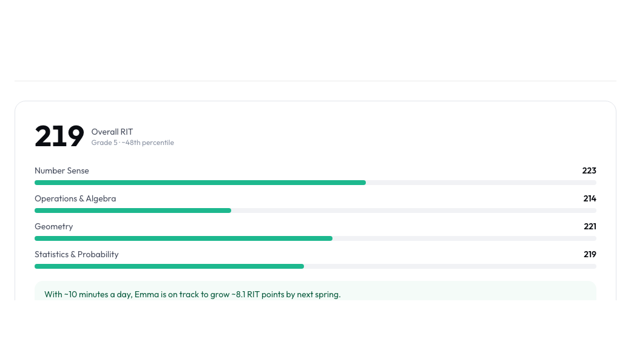Viewport: 631px width, 364px height.
Task: Click the Statistics & Probability label
Action: (76, 255)
